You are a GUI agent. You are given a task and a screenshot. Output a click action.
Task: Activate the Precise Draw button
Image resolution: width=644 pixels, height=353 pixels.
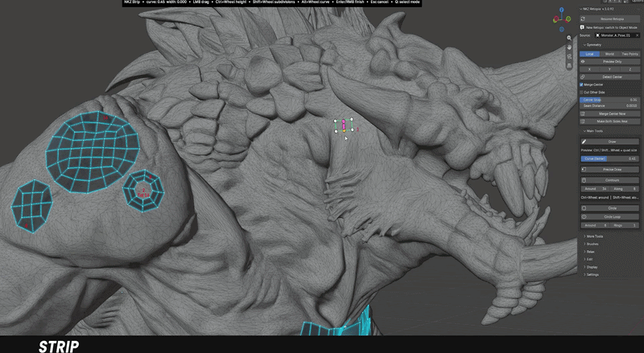click(610, 169)
